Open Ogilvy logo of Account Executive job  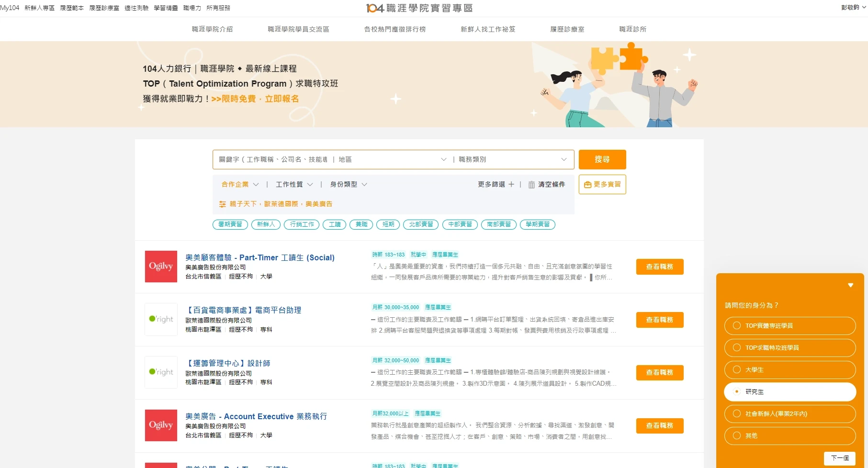[x=161, y=425]
